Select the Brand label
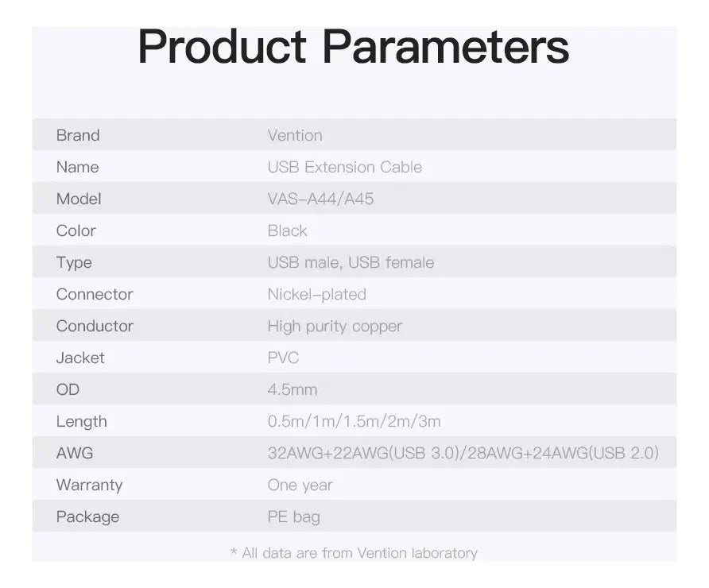This screenshot has width=709, height=588. point(78,135)
